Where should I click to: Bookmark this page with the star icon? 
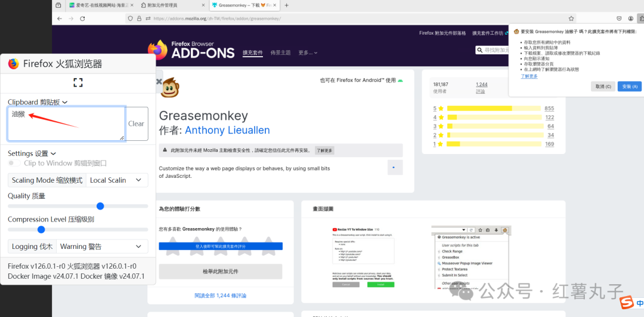(571, 19)
